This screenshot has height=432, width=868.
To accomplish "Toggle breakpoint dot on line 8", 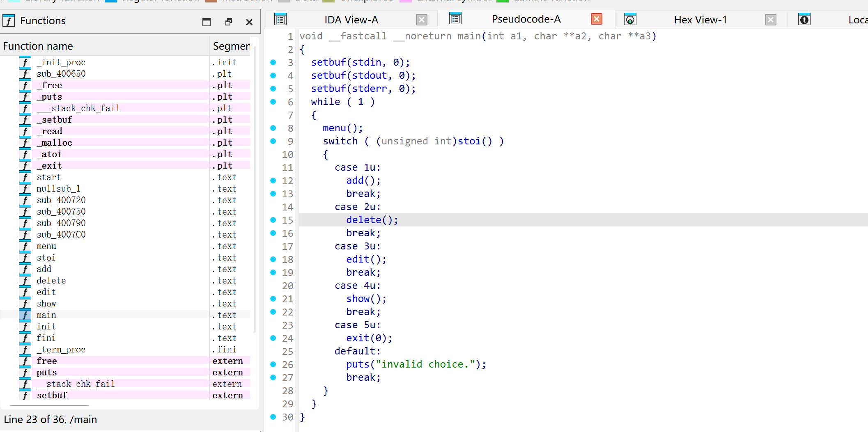I will coord(273,128).
